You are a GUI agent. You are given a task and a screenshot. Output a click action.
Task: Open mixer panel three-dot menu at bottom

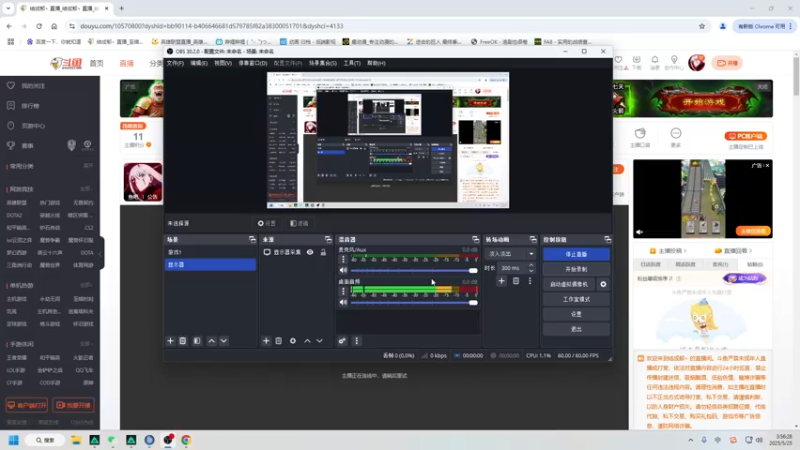[x=357, y=341]
